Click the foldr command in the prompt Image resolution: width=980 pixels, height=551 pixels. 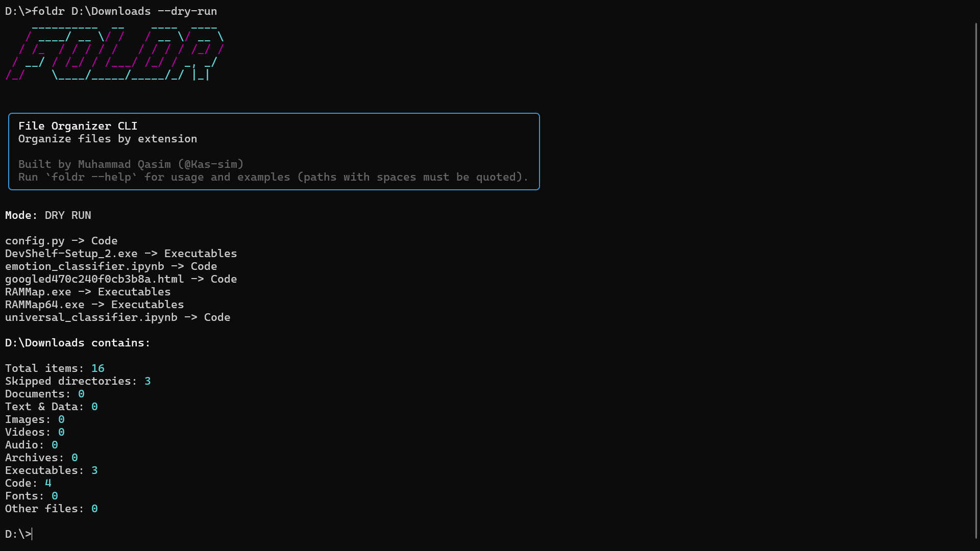click(48, 11)
